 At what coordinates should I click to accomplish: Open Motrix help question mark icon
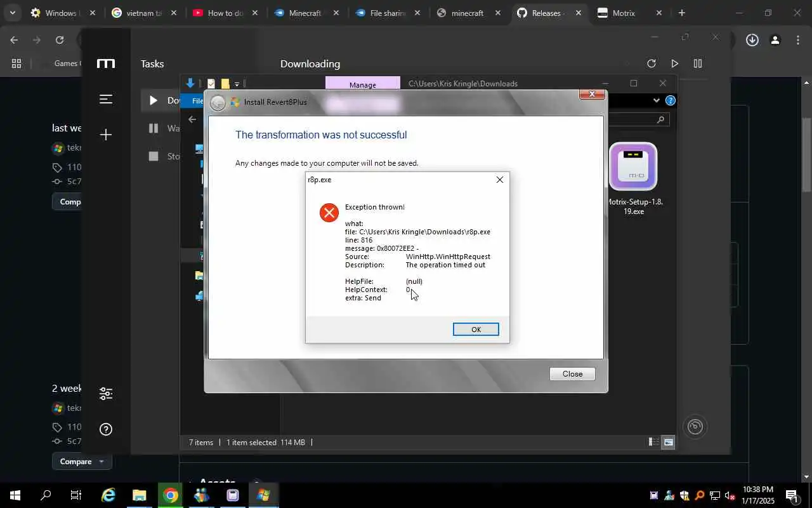[106, 429]
